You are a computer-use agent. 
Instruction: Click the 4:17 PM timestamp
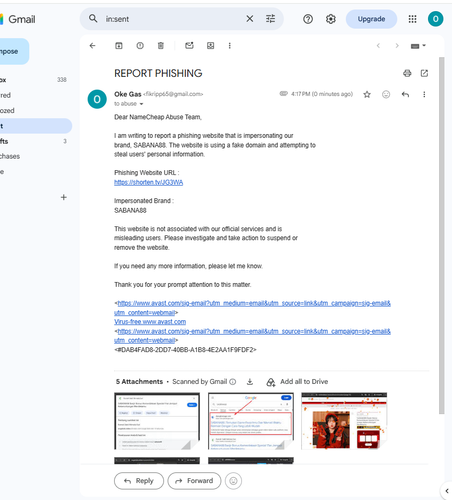322,94
